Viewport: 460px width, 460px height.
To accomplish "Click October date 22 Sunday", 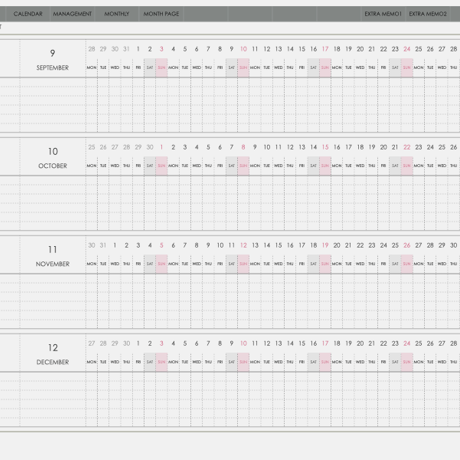I will coord(407,147).
